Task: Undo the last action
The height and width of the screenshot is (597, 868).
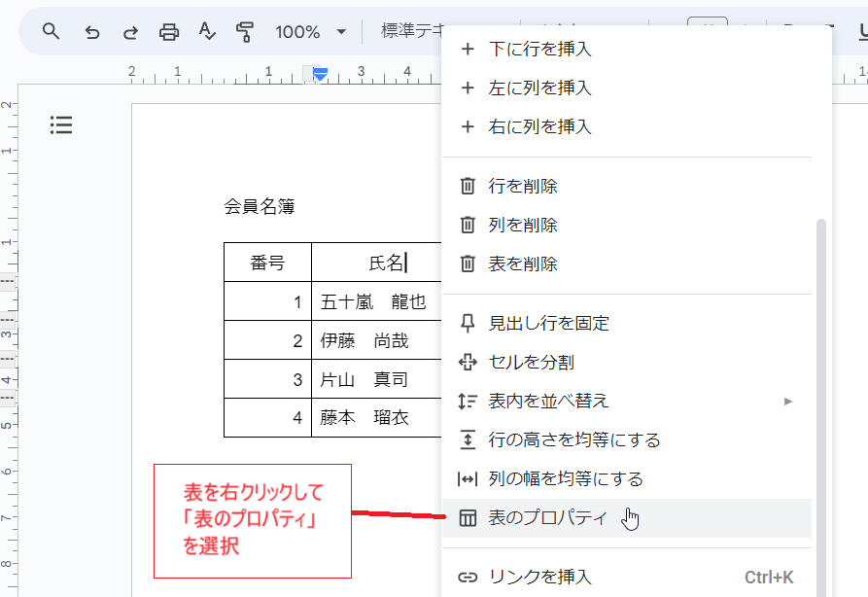Action: [92, 32]
